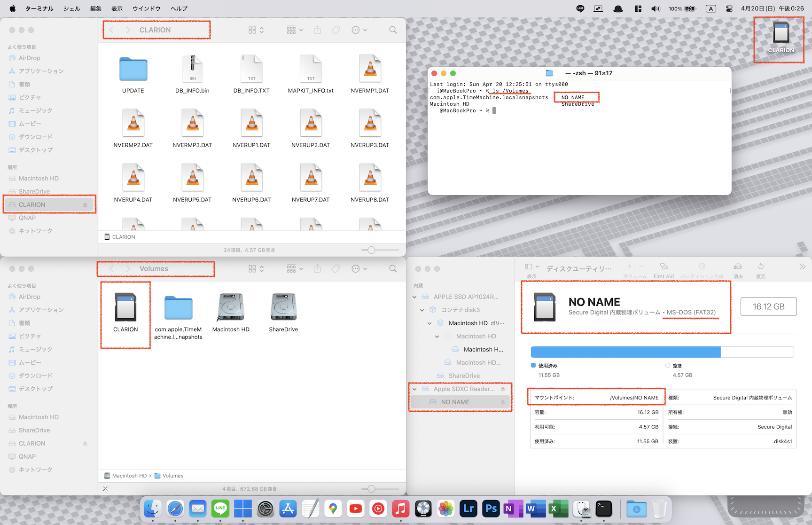The height and width of the screenshot is (525, 812).
Task: Click the share icon in Volumes Finder window
Action: 318,269
